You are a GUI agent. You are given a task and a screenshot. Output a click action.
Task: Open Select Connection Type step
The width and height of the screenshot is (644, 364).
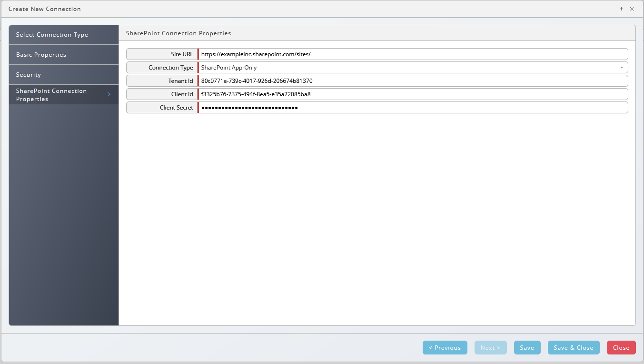pyautogui.click(x=64, y=35)
